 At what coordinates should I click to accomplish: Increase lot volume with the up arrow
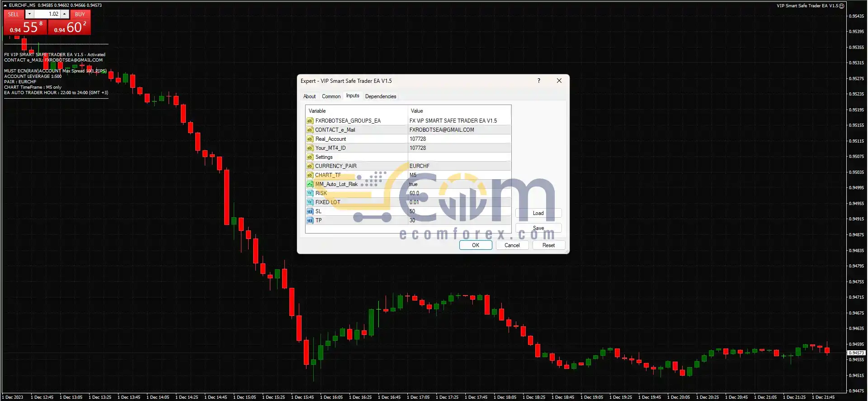pyautogui.click(x=65, y=14)
